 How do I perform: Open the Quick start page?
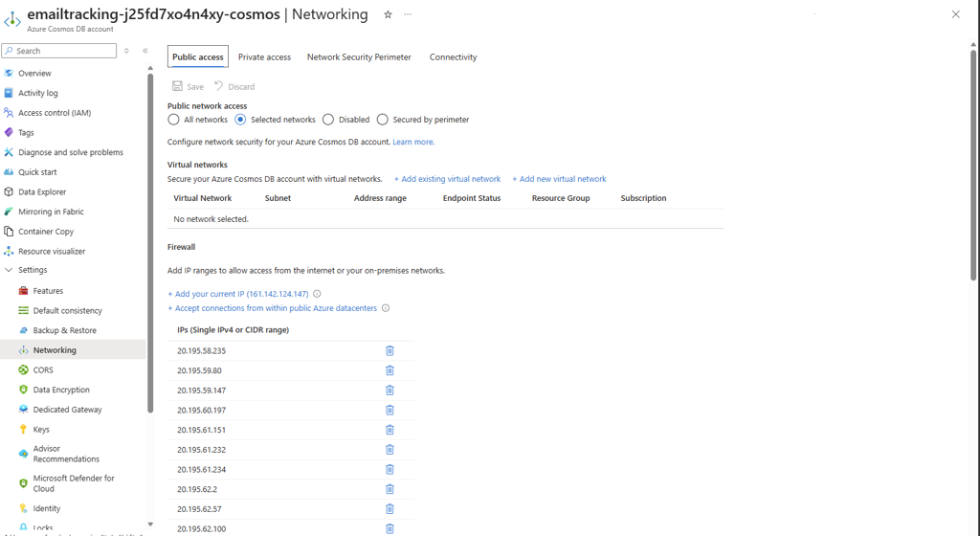click(x=37, y=172)
